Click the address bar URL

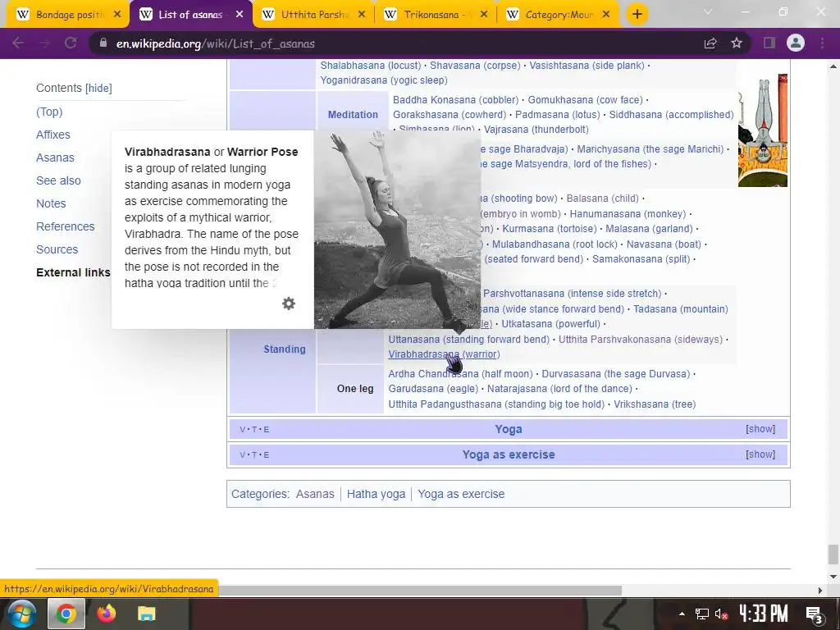point(216,43)
